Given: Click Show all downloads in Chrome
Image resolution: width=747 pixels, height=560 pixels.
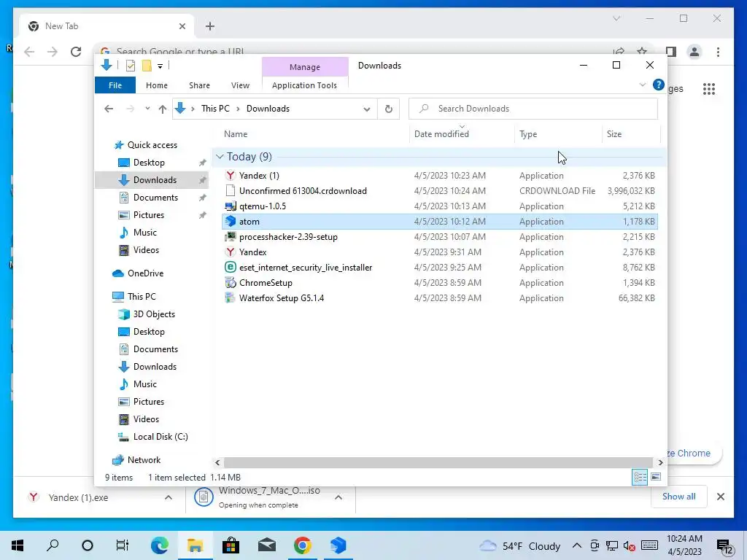Looking at the screenshot, I should click(679, 496).
